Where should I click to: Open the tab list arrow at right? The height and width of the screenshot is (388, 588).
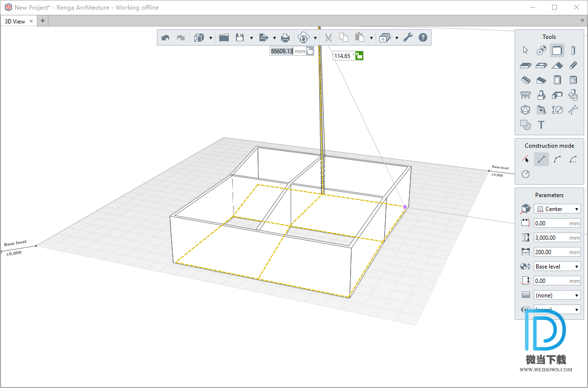(x=583, y=21)
